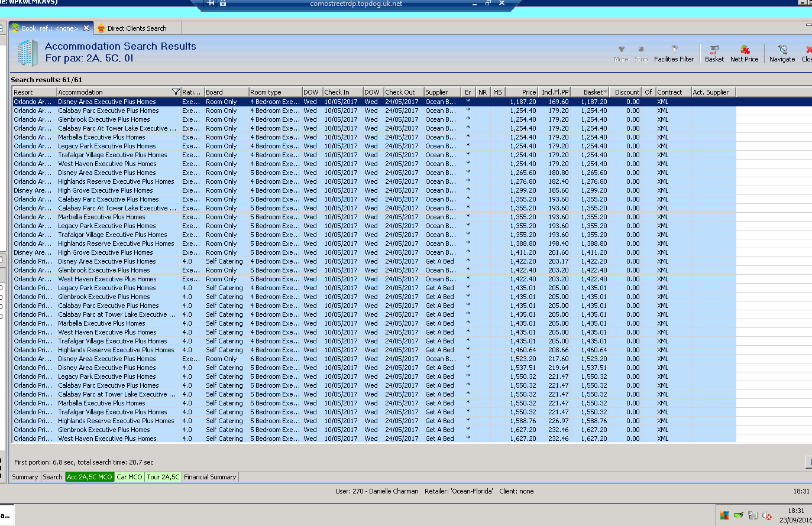Click the MS column header

498,92
